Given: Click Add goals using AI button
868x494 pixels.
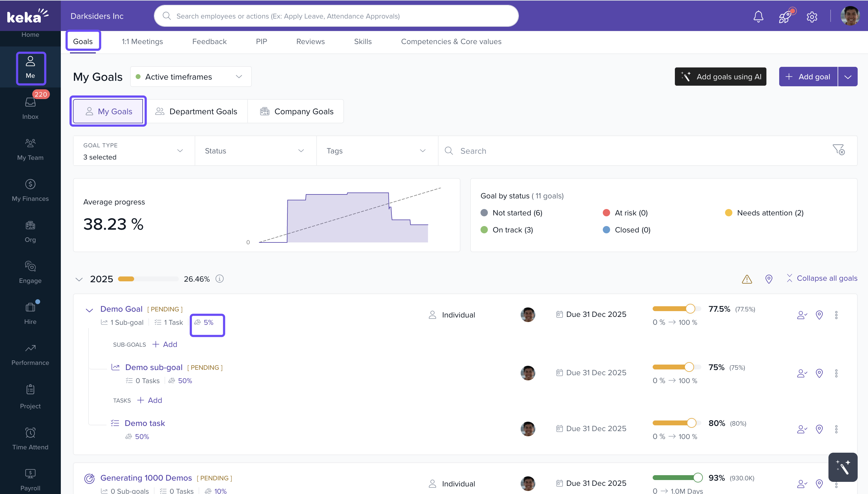Looking at the screenshot, I should pos(720,77).
